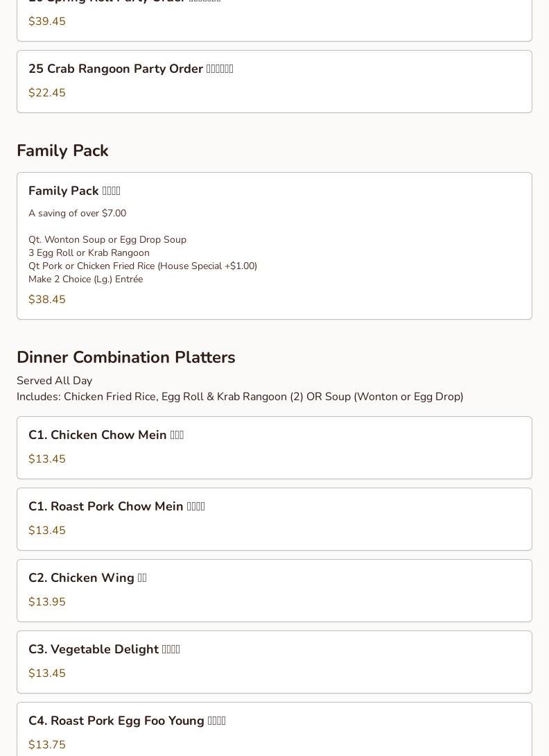Choose C1. Roast Pork Chow Mein
This screenshot has width=549, height=756.
(x=116, y=506)
